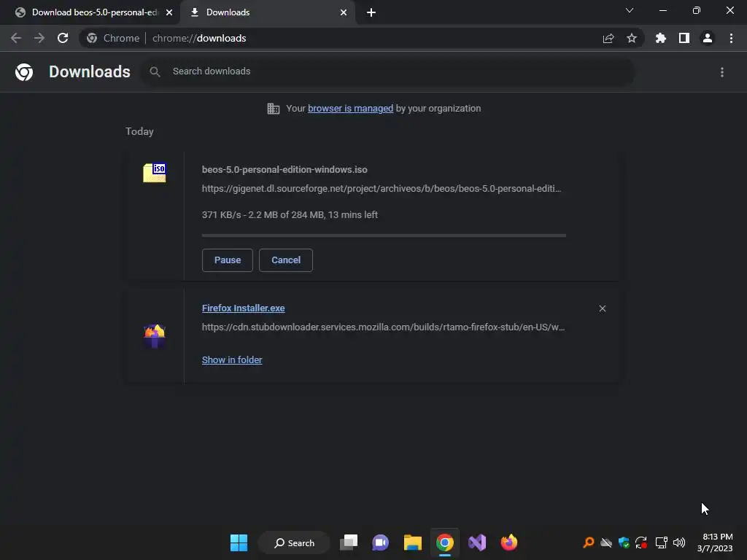Open the Chrome profile avatar
The height and width of the screenshot is (560, 747).
click(708, 38)
